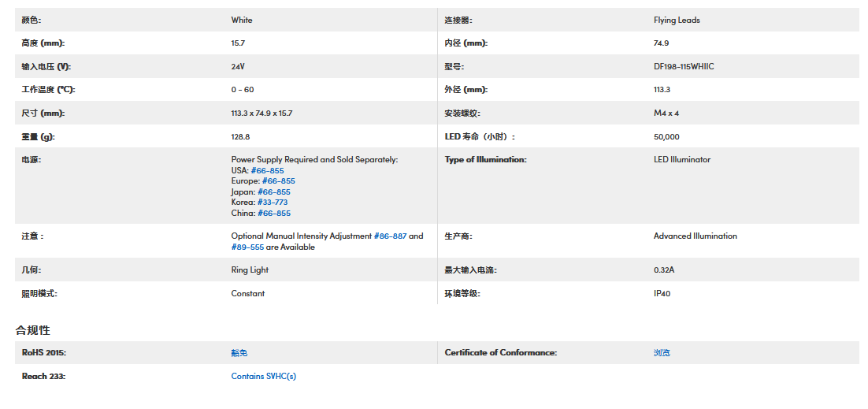Open the China power supply #66-855 link
This screenshot has height=409, width=868.
tap(273, 214)
